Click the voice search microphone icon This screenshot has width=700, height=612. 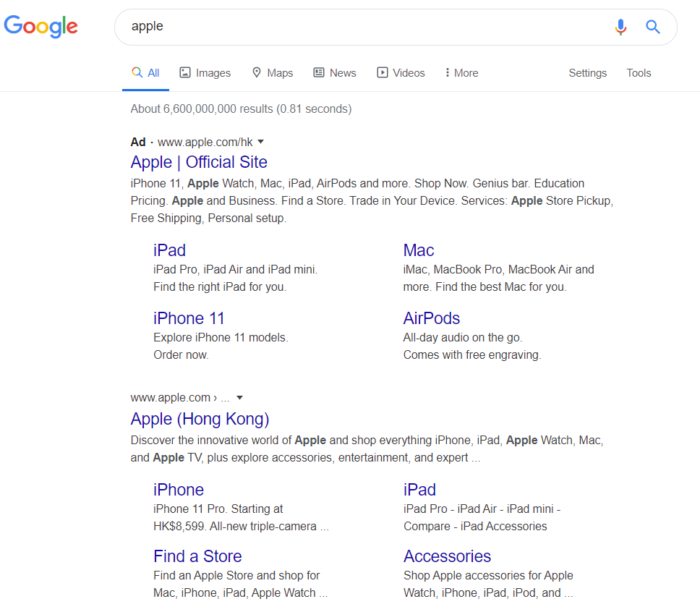pyautogui.click(x=620, y=27)
